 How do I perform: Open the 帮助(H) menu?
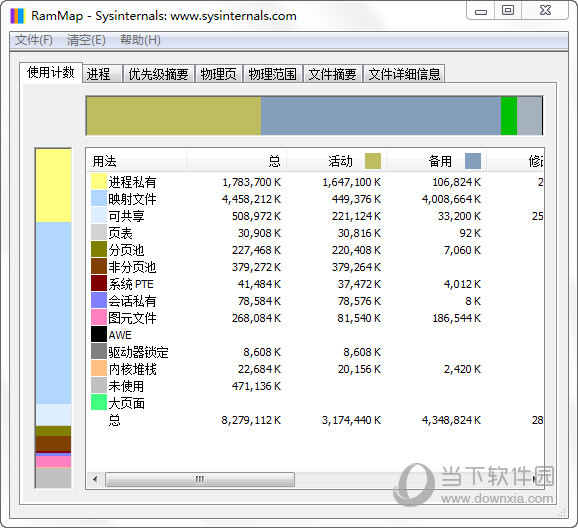[x=140, y=40]
